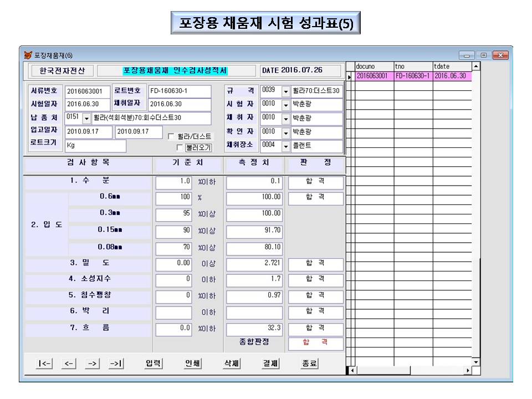Screen dimensions: 532x399
Task: Open the 납품처 code dropdown showing 0151
Action: [x=87, y=118]
